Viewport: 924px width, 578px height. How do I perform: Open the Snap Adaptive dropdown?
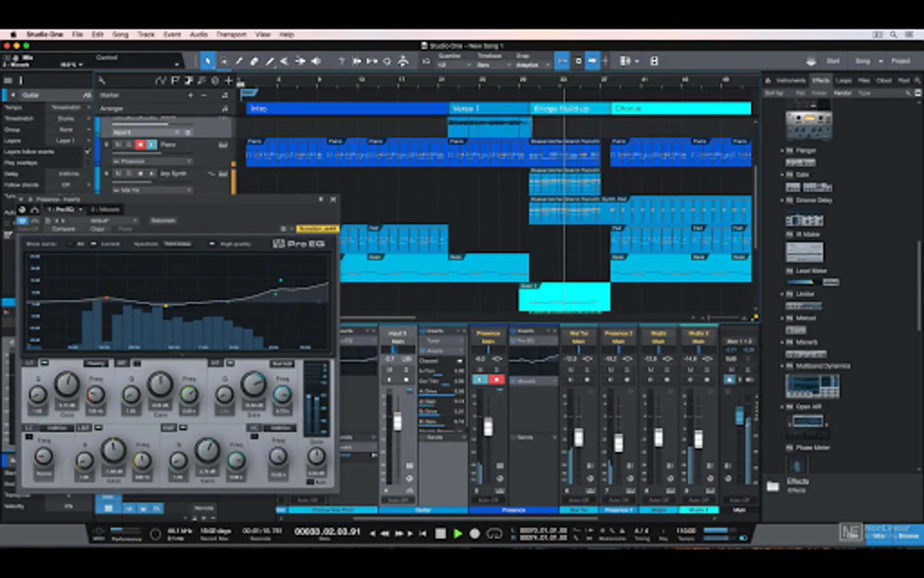(x=531, y=65)
